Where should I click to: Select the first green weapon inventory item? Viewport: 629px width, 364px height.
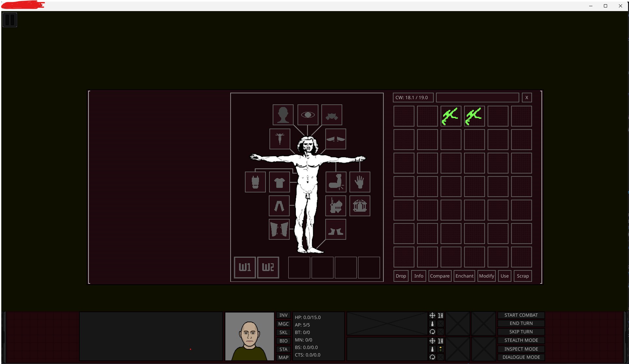tap(451, 116)
